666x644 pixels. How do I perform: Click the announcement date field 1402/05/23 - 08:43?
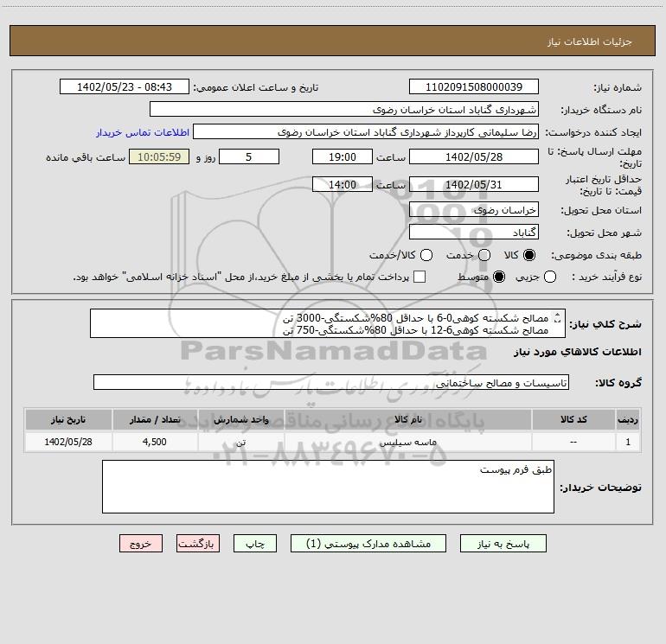point(125,87)
